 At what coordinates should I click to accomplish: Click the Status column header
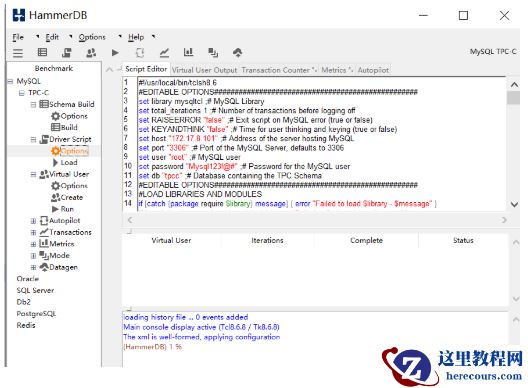[463, 240]
